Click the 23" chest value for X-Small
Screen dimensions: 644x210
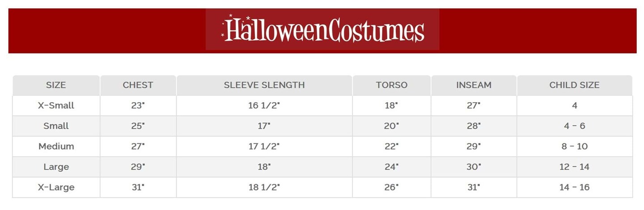tap(138, 106)
